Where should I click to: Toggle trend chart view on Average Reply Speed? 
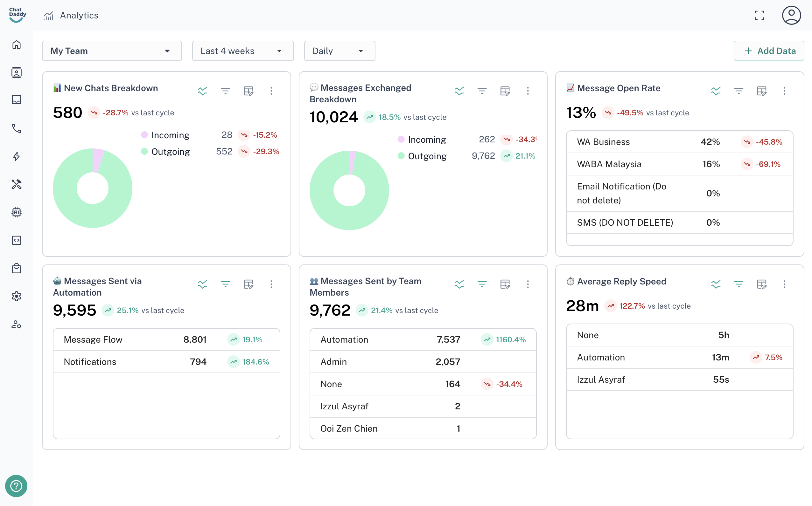pyautogui.click(x=716, y=284)
